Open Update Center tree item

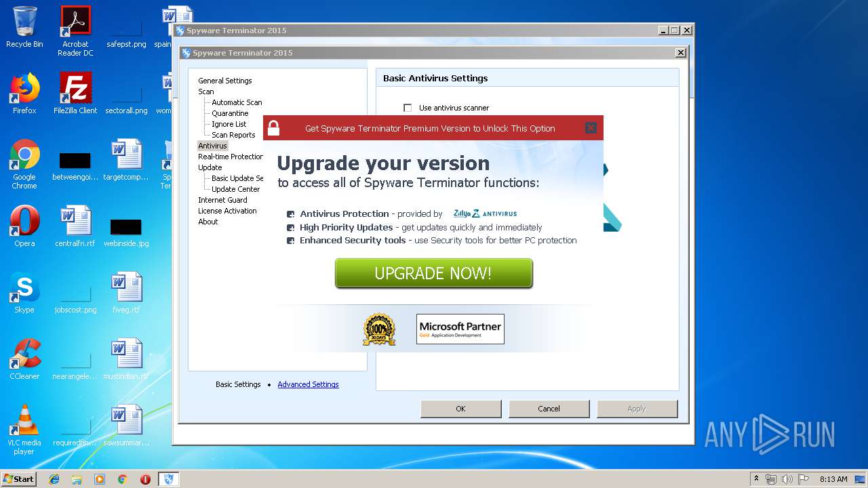point(236,189)
